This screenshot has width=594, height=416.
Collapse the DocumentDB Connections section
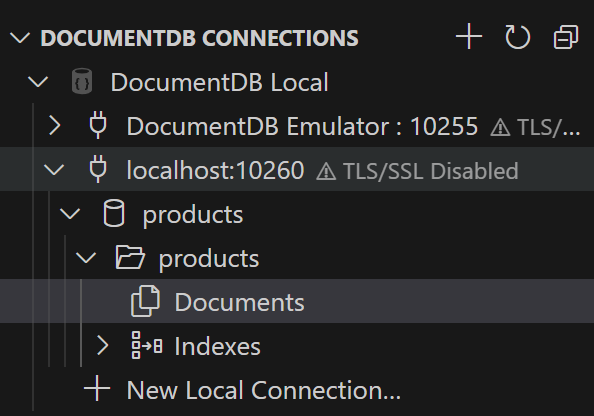click(20, 38)
